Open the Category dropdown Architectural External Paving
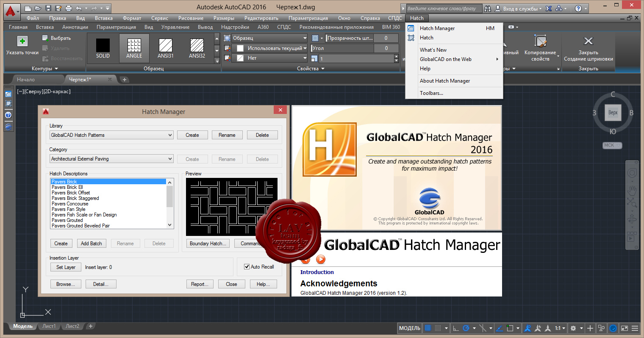This screenshot has width=644, height=338. [112, 159]
